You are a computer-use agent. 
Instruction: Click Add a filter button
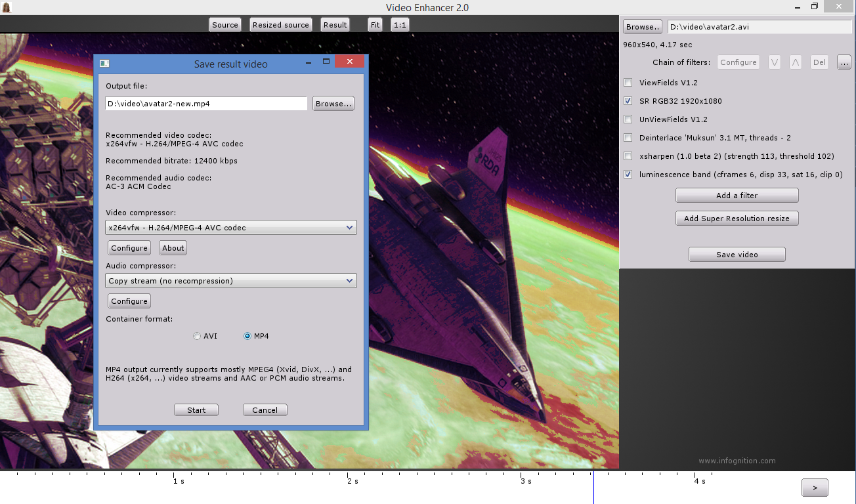point(737,196)
